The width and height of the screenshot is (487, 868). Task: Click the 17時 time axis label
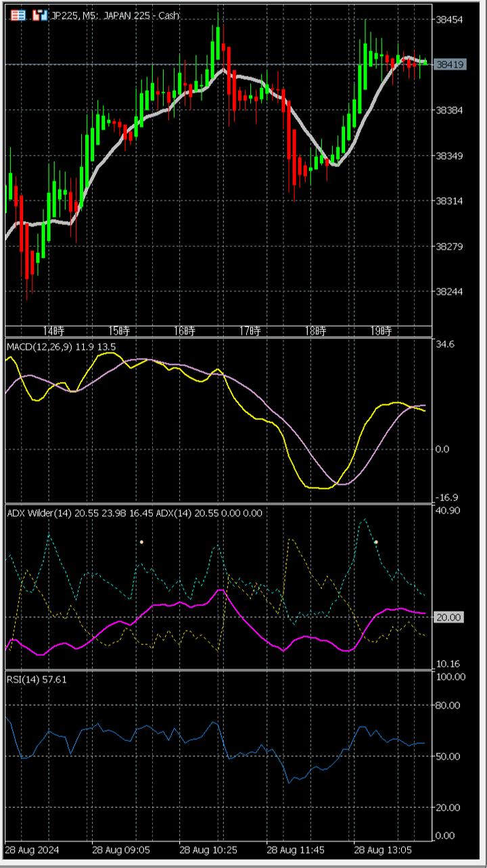(x=250, y=331)
